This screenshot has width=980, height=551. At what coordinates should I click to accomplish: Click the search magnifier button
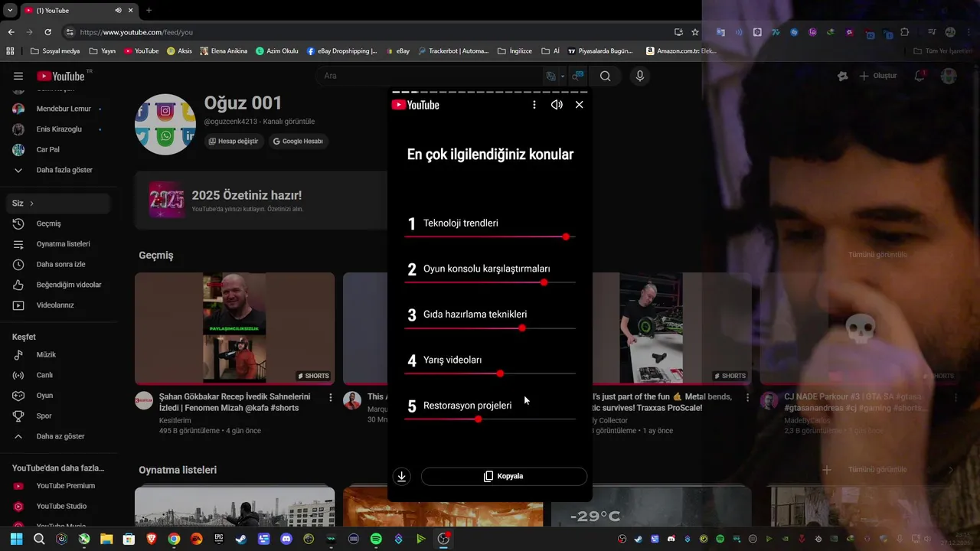pos(605,76)
